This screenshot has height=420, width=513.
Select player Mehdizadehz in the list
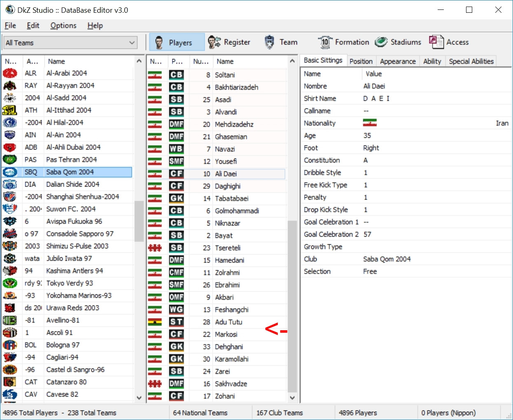click(x=217, y=124)
